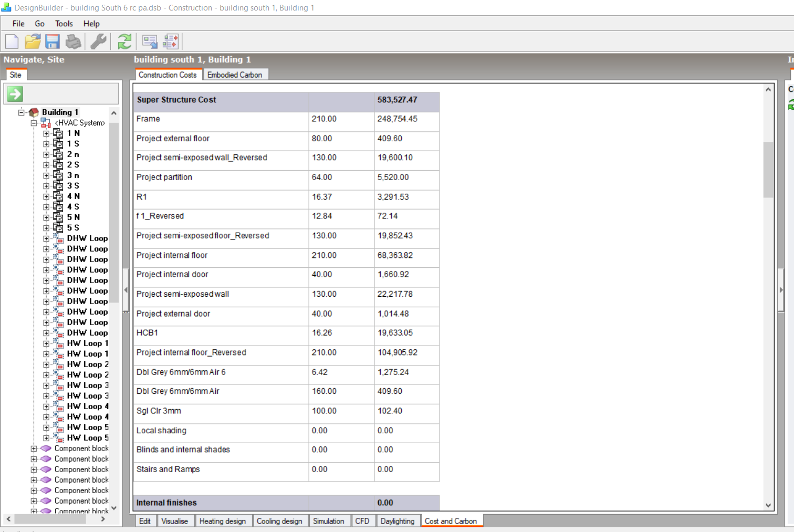Switch to the Simulation tab
794x532 pixels.
point(329,521)
